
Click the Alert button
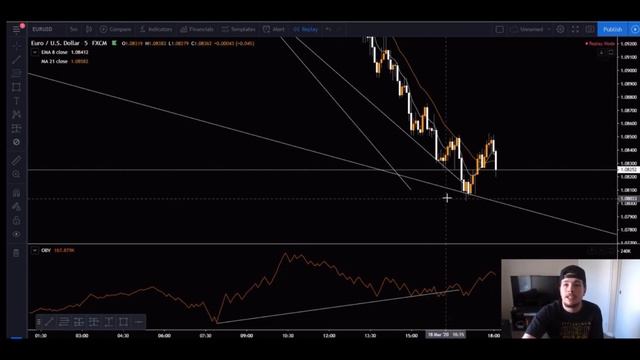[x=274, y=29]
